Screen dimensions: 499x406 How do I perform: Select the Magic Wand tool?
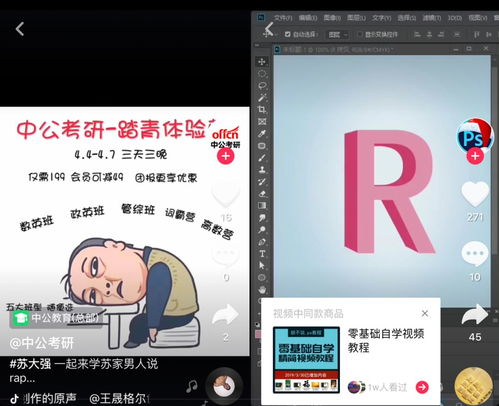[262, 98]
